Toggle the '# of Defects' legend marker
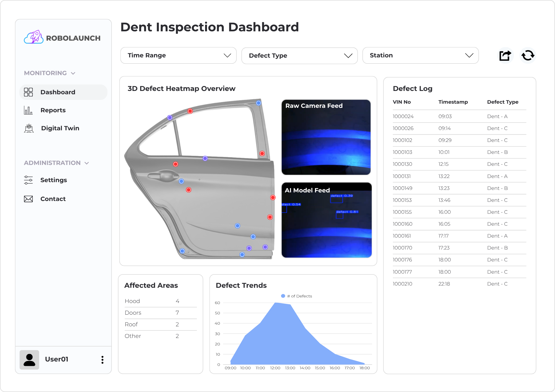 click(283, 296)
